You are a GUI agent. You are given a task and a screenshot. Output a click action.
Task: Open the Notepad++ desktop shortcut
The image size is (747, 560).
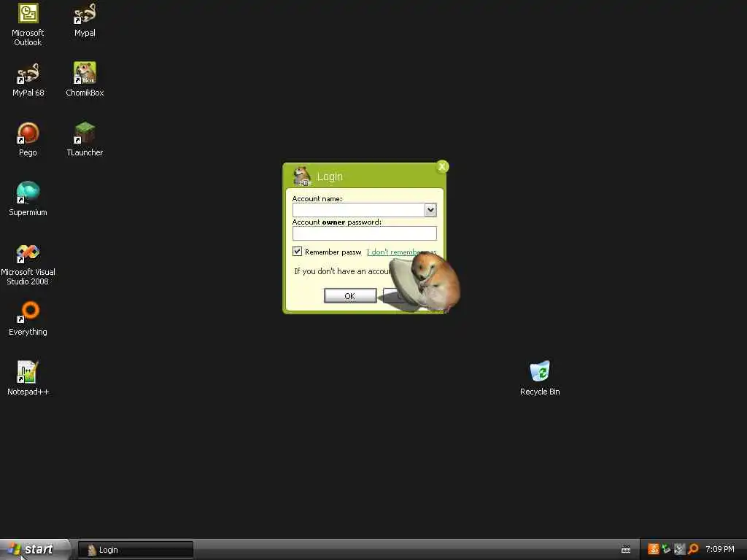(x=28, y=378)
